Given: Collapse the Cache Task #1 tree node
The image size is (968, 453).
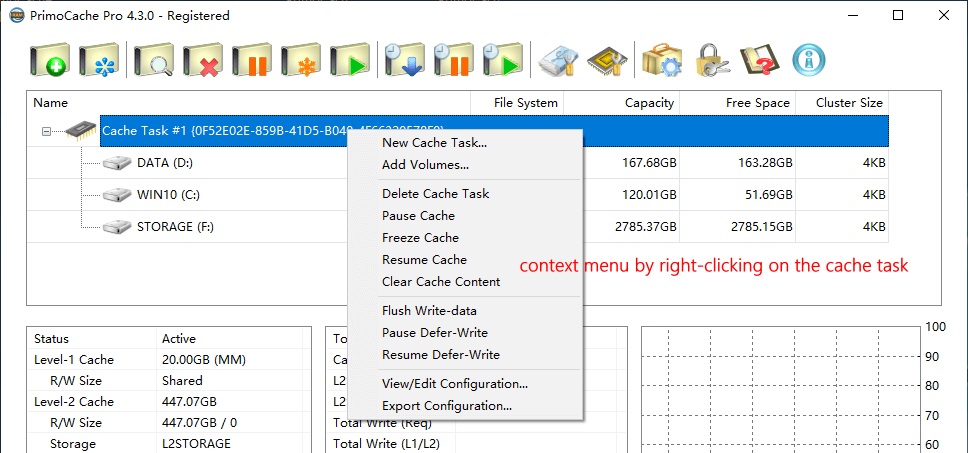Looking at the screenshot, I should pyautogui.click(x=46, y=131).
